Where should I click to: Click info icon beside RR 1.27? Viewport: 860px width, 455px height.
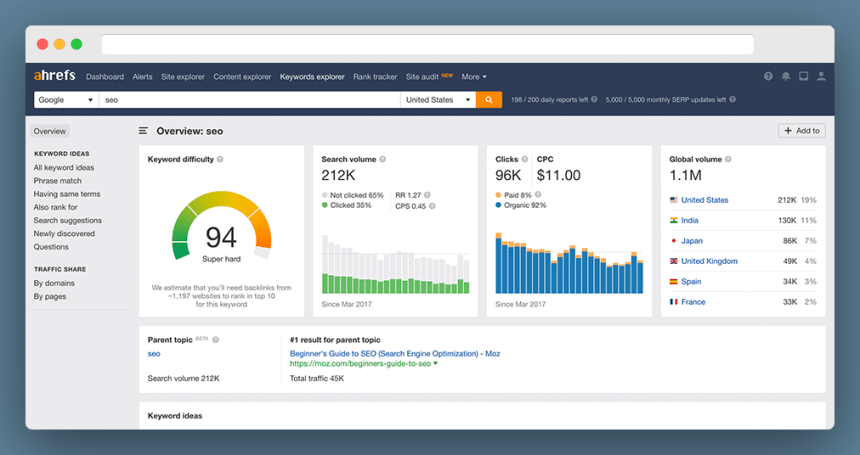pyautogui.click(x=427, y=195)
